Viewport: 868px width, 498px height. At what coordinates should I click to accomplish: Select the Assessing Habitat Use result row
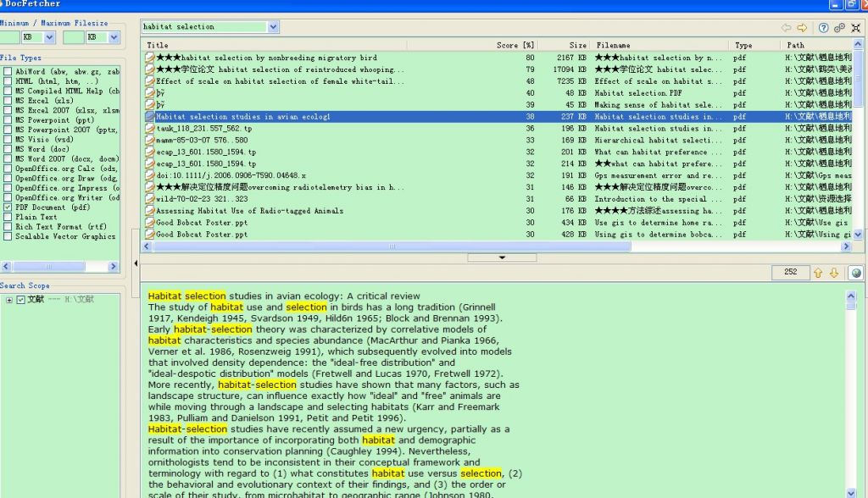[250, 211]
